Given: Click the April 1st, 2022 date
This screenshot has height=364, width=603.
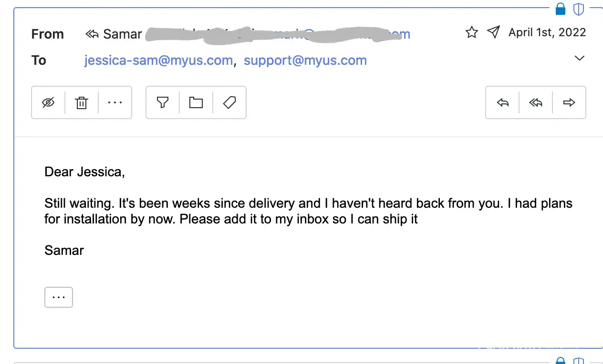Looking at the screenshot, I should [x=547, y=32].
